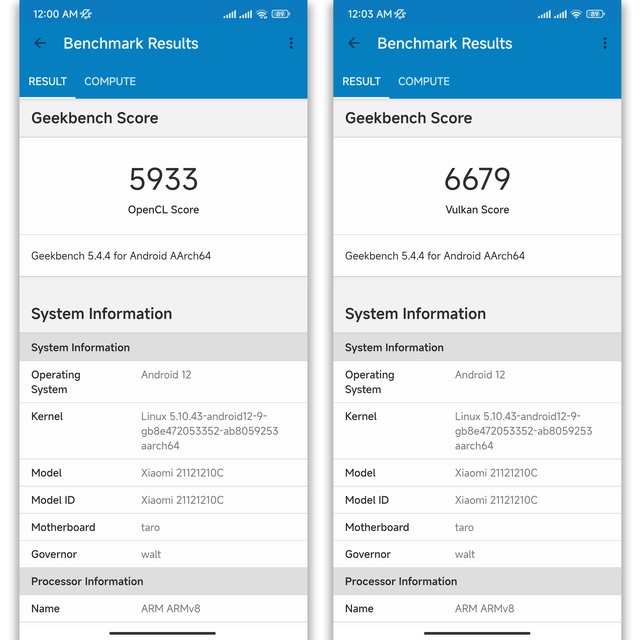Tap battery icon in right status bar
This screenshot has height=640, width=640.
point(595,14)
